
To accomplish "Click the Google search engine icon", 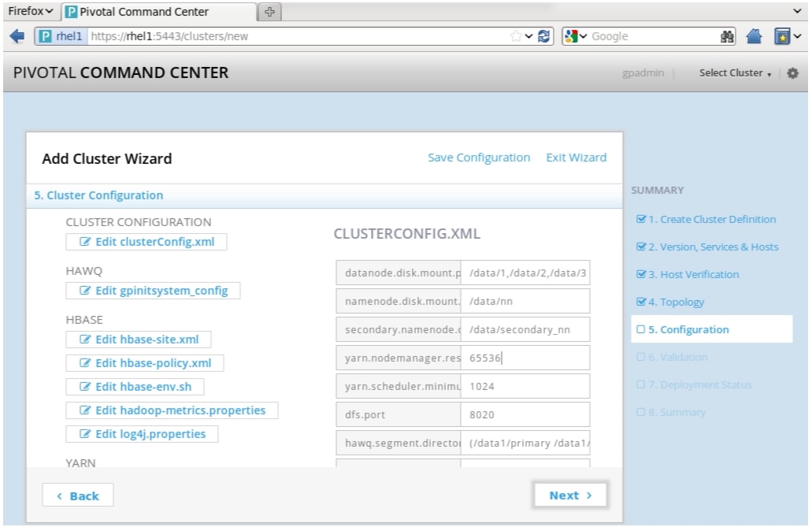I will click(x=571, y=36).
